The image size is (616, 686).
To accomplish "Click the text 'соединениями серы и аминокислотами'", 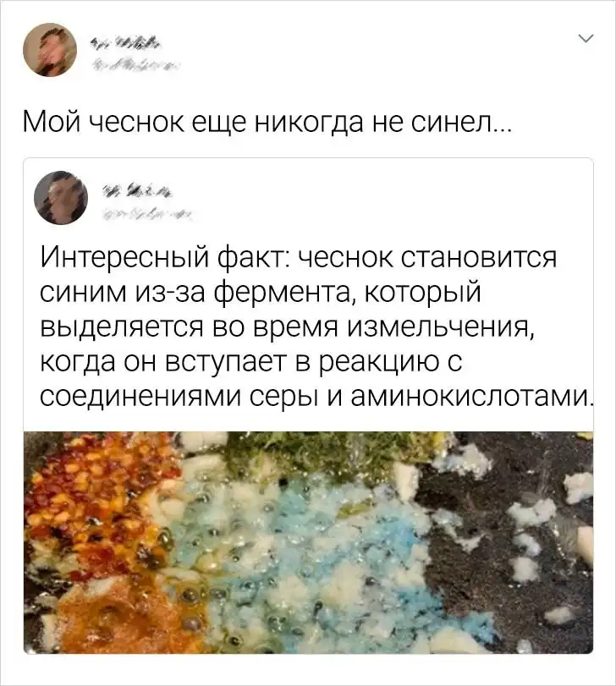I will coord(314,396).
